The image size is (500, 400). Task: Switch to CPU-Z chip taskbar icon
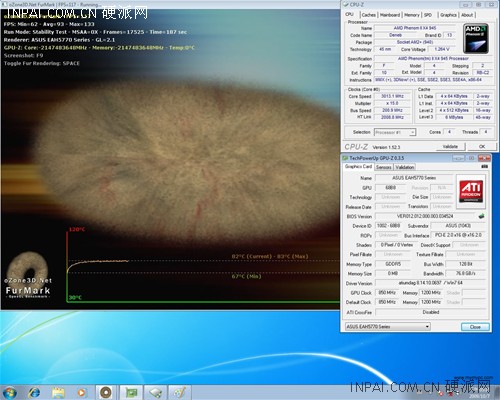(x=155, y=392)
